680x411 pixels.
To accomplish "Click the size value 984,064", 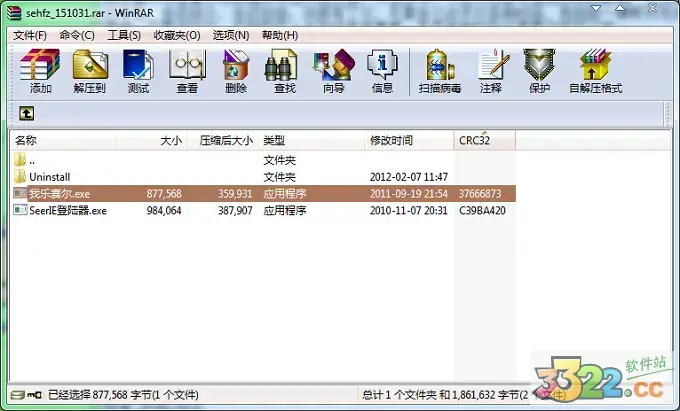I will pos(164,211).
